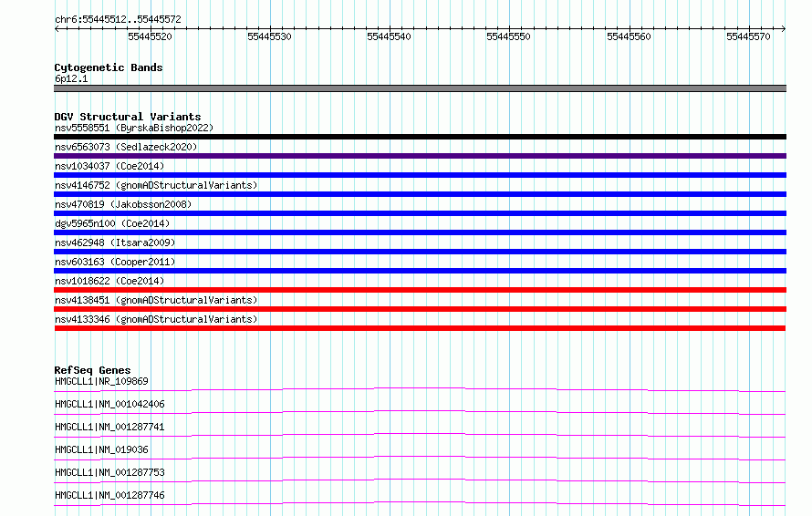This screenshot has height=516, width=812.
Task: Open variant nsv4133346 (gnomADStructuralVariants) label
Action: pos(156,319)
